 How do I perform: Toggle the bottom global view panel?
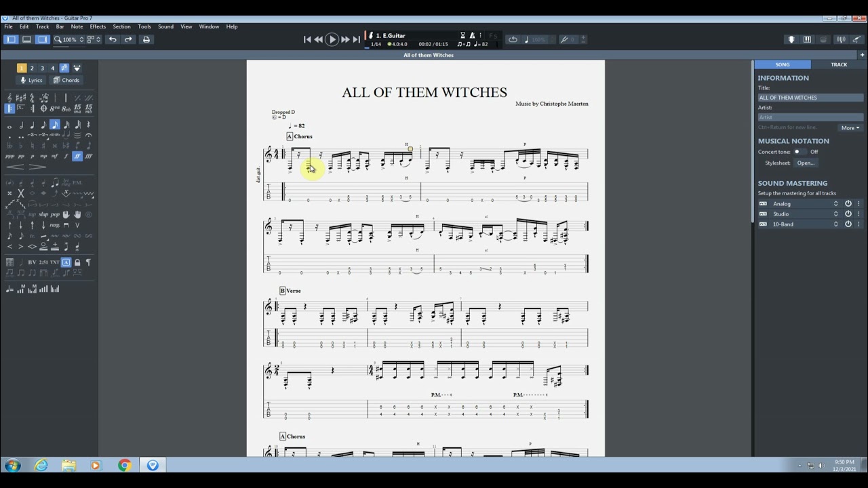[26, 39]
